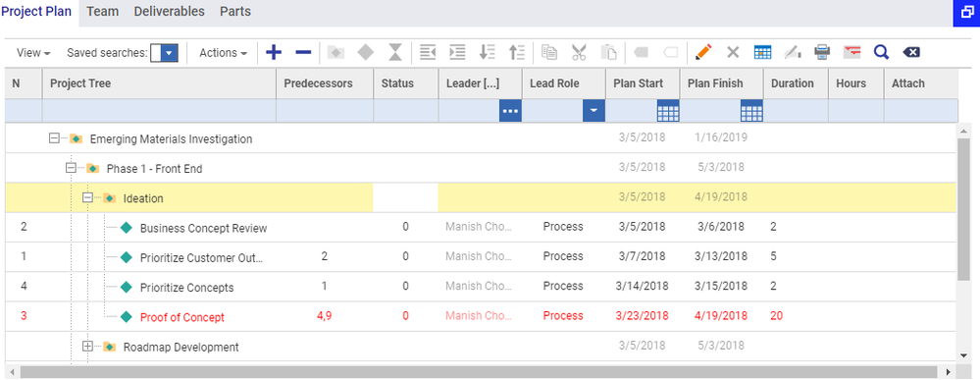Screen dimensions: 980x380
Task: Click the Predecessors filter input field
Action: 325,111
